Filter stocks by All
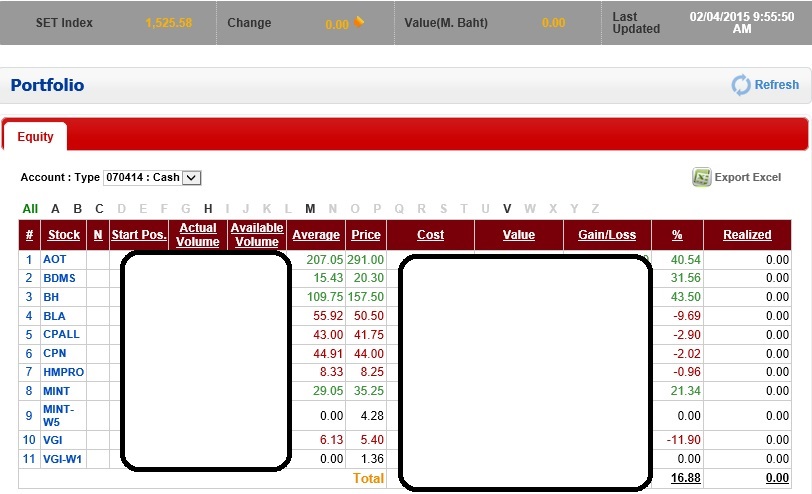812x494 pixels. click(x=30, y=209)
